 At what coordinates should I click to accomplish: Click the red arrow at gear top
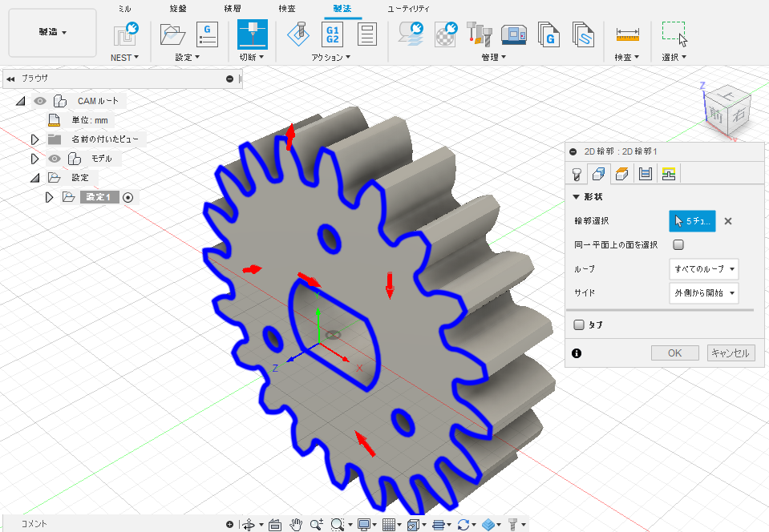[290, 137]
